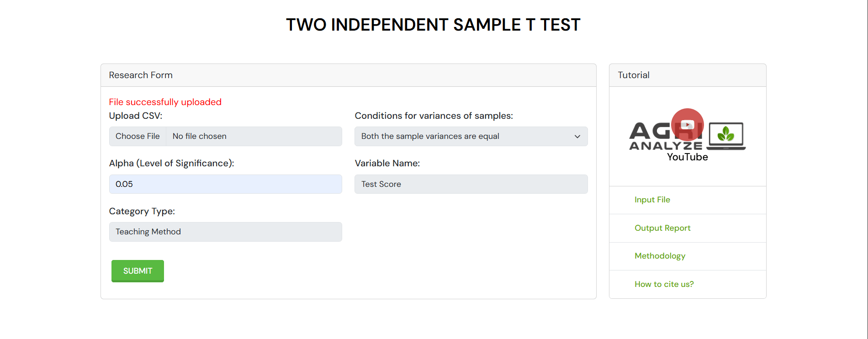Image resolution: width=868 pixels, height=339 pixels.
Task: Expand the sample variances selection menu
Action: 471,136
